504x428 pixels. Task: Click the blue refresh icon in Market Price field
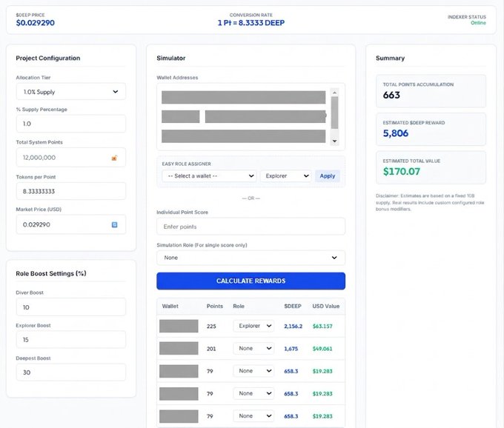(x=114, y=225)
